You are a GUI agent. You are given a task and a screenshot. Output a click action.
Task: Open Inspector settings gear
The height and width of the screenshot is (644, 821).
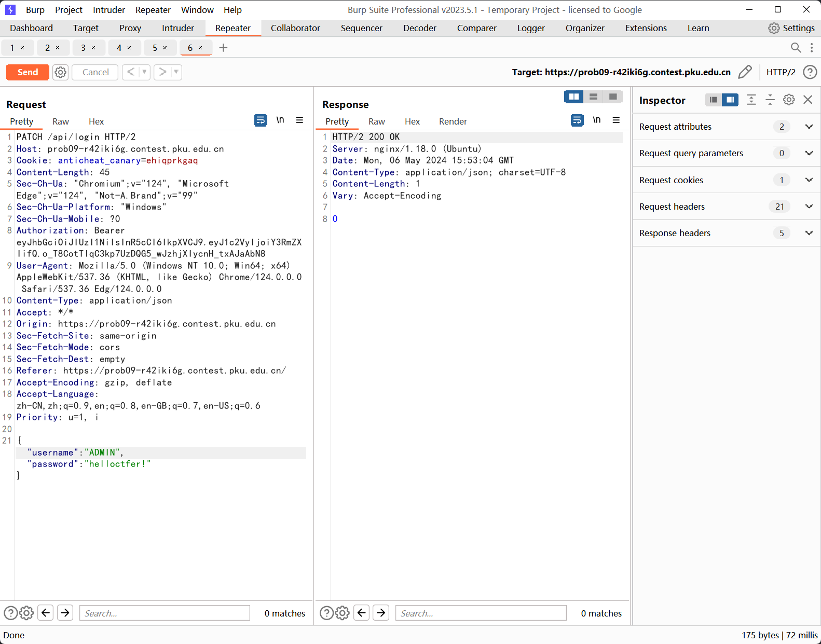click(x=789, y=100)
